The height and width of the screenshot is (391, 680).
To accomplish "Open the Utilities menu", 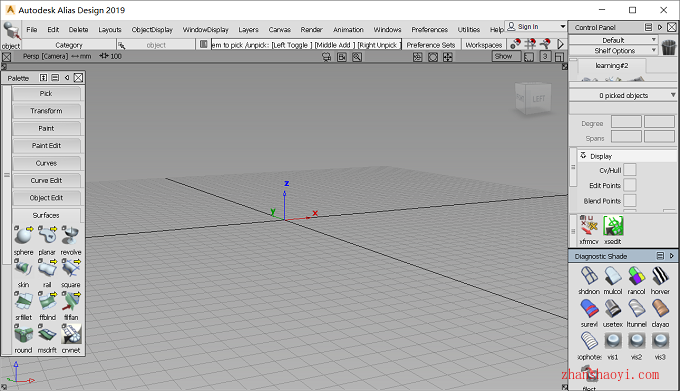I will click(469, 29).
